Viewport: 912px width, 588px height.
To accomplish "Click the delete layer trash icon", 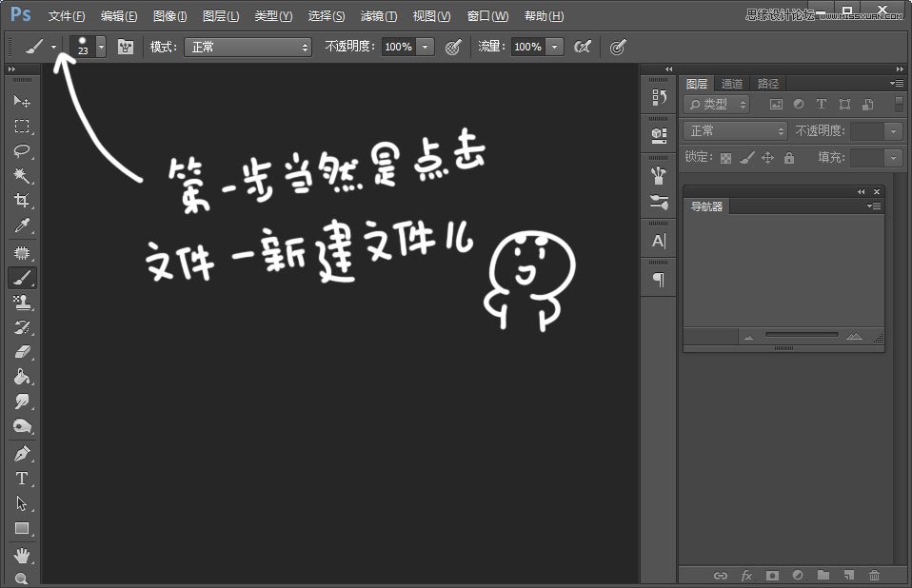I will pos(874,576).
